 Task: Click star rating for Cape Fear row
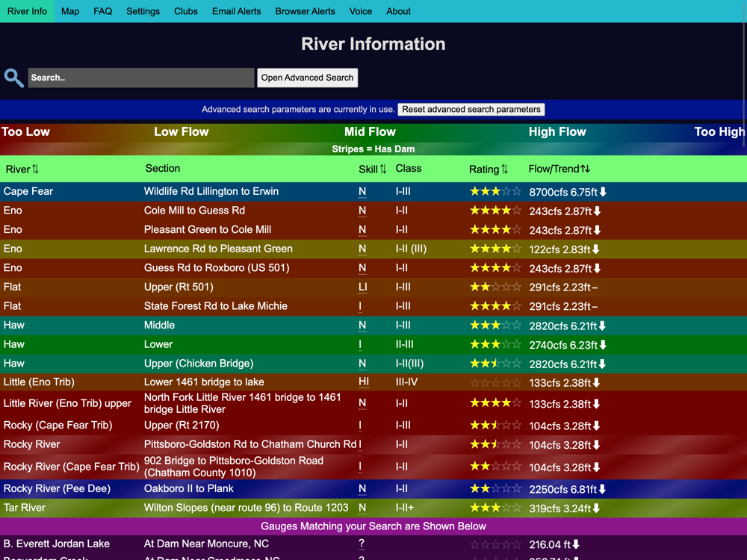point(495,191)
